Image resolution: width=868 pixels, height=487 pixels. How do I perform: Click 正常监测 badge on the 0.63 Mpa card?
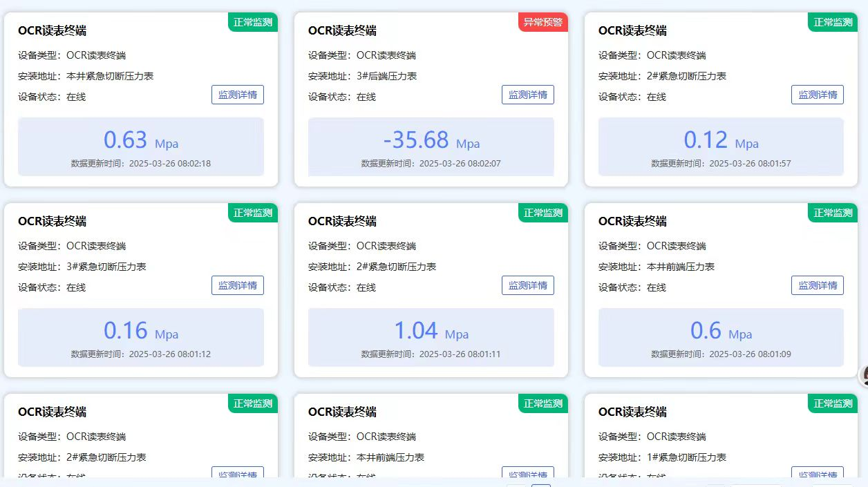[x=253, y=22]
